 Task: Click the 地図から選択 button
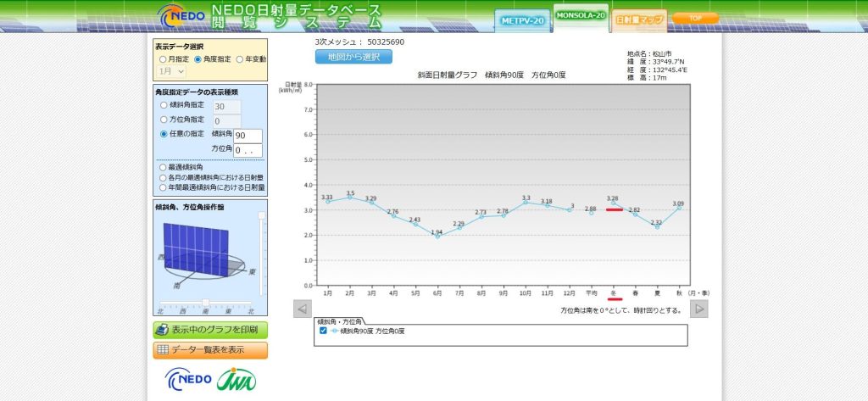pos(353,57)
